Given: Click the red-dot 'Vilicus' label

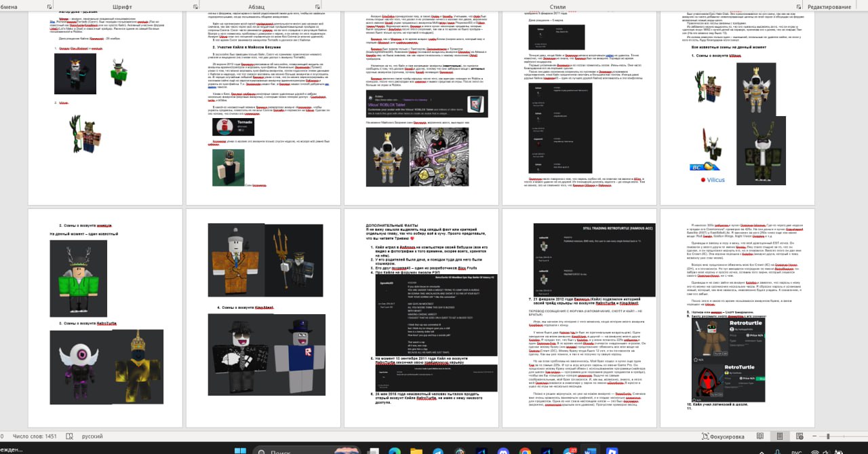Looking at the screenshot, I should click(x=713, y=180).
